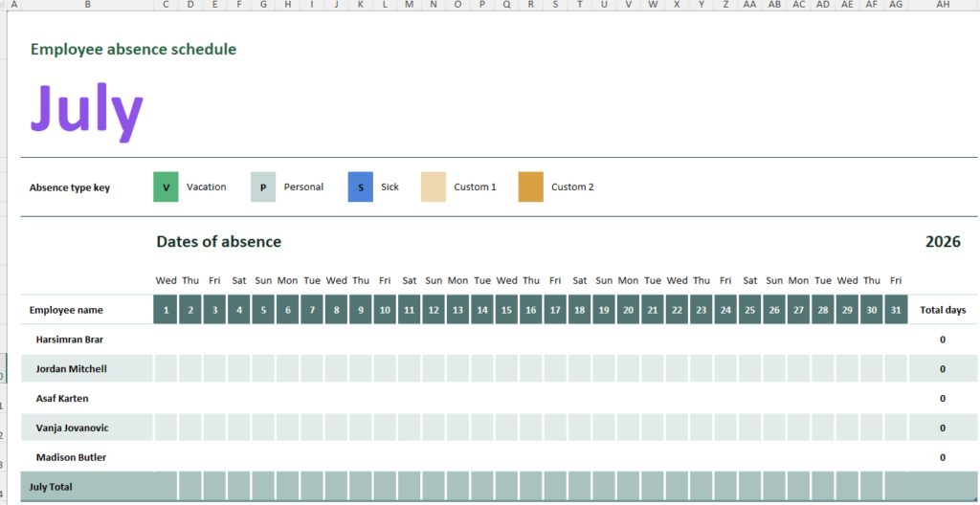The height and width of the screenshot is (505, 980).
Task: Select column AG header
Action: point(896,5)
